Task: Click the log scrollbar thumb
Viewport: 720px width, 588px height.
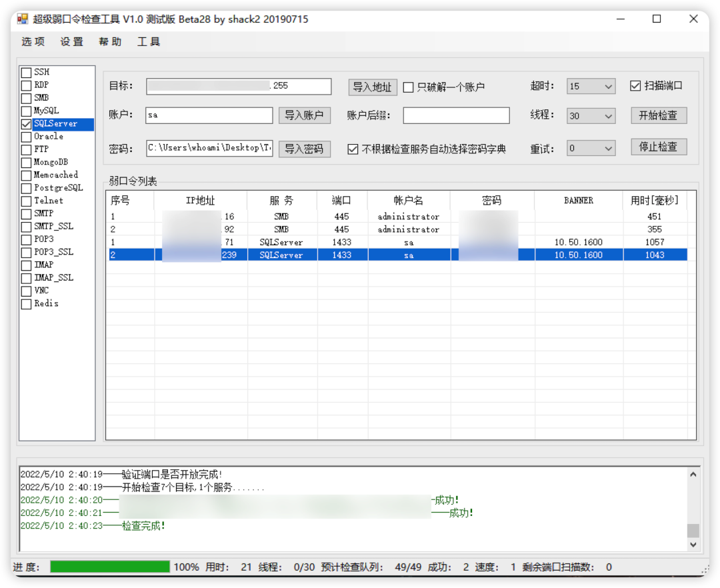Action: [693, 531]
